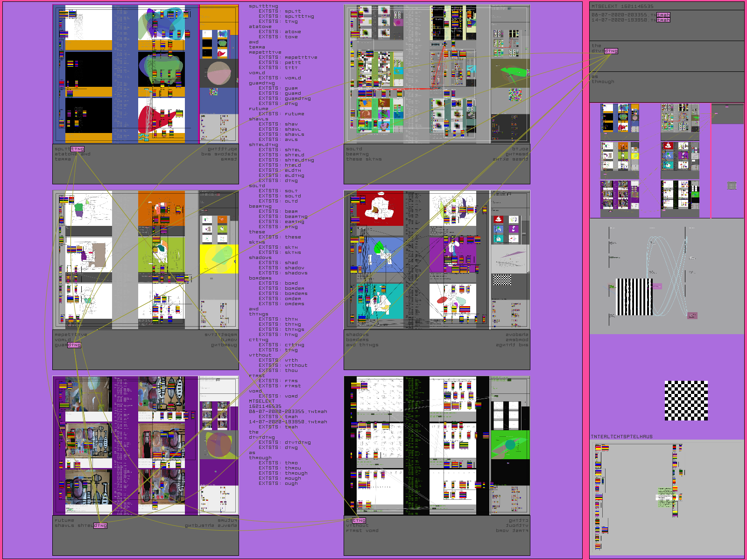Click the first pink 'trah' tag, 08-07-2020

point(663,15)
